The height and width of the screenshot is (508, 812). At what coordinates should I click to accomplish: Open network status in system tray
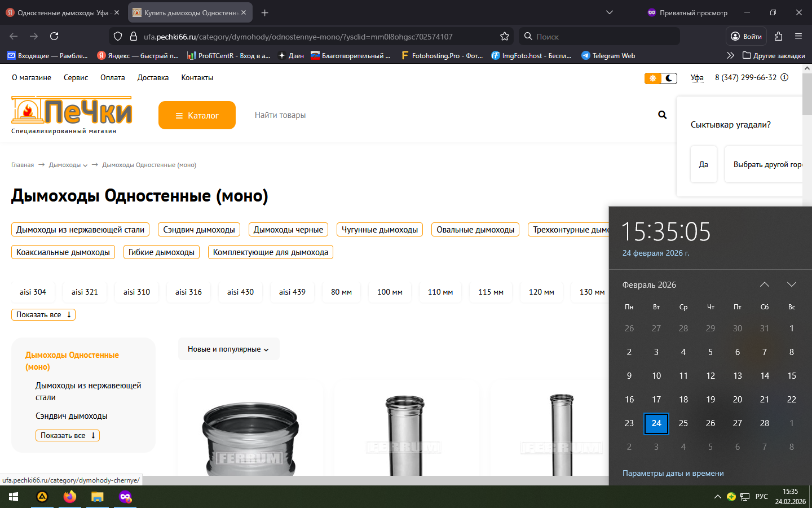pos(745,497)
